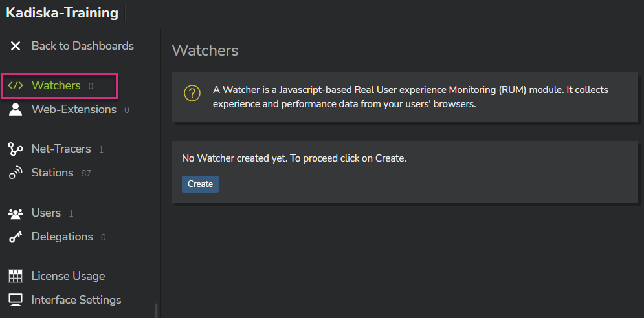Click the Users group icon
The height and width of the screenshot is (318, 644).
[15, 213]
